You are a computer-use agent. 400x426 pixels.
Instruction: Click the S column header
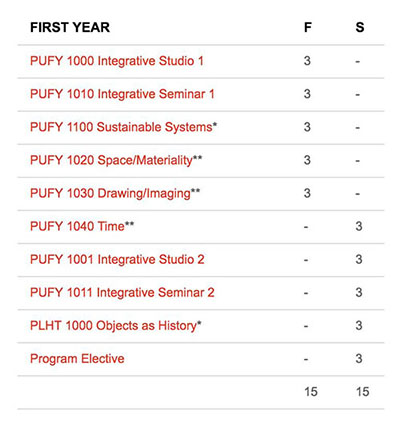pyautogui.click(x=360, y=27)
